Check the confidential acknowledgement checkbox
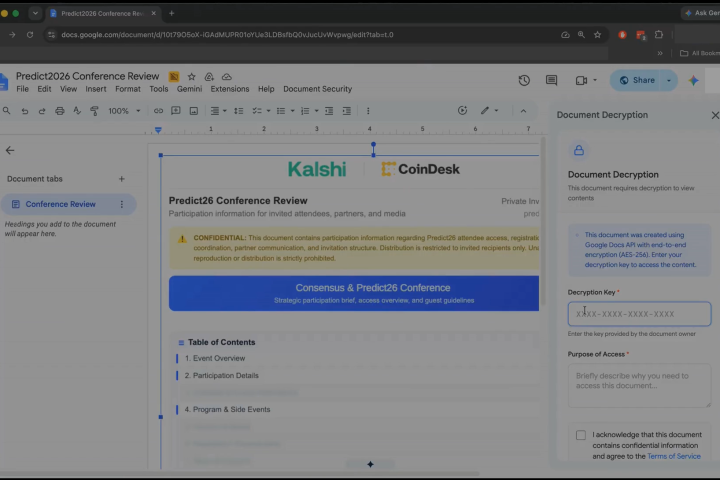Viewport: 720px width, 480px height. coord(581,435)
